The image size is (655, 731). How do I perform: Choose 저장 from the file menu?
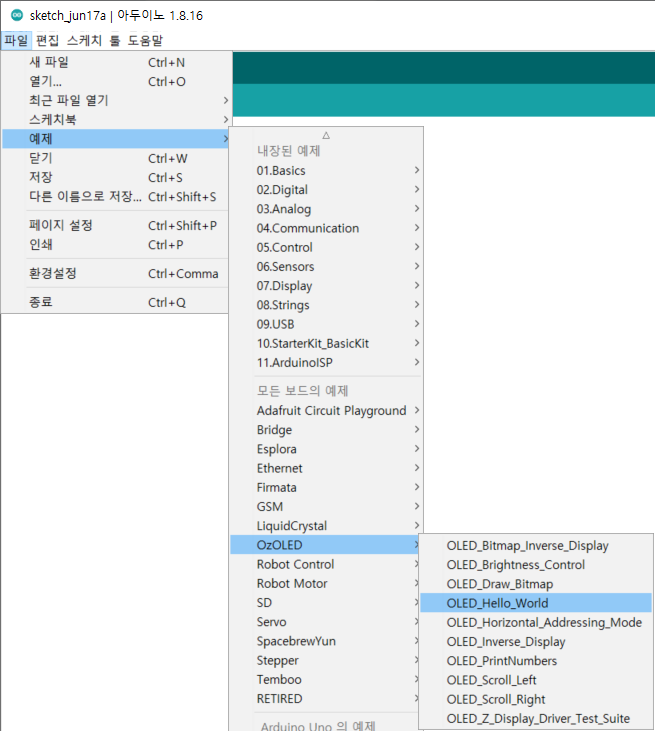(115, 177)
